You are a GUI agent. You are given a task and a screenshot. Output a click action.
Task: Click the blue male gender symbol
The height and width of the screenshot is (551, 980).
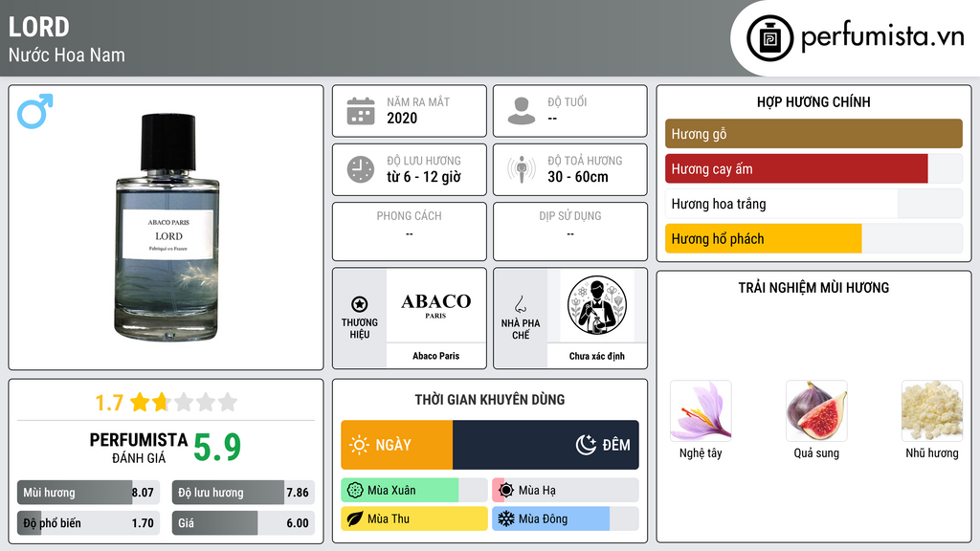tap(35, 111)
